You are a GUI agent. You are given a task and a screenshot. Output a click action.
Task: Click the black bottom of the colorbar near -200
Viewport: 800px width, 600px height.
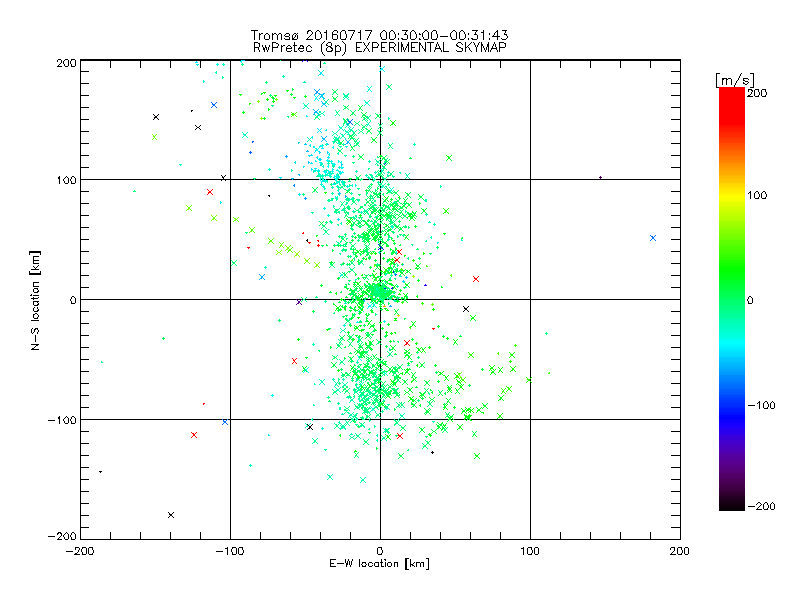coord(732,505)
